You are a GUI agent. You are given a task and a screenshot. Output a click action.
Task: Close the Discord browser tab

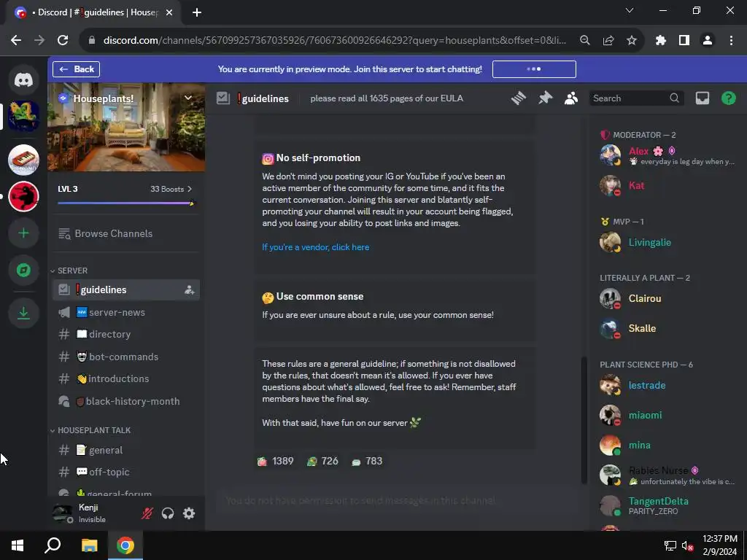point(169,12)
